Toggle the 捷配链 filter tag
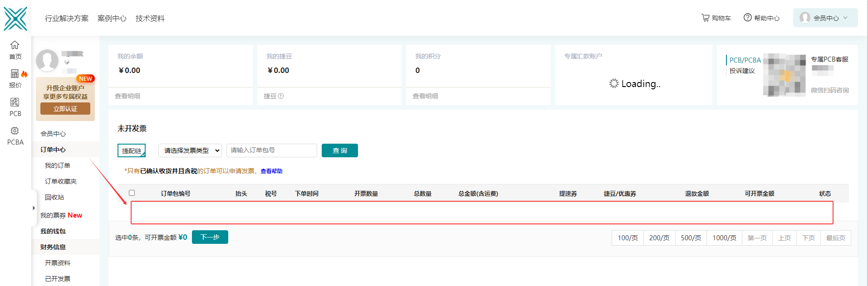868x286 pixels. pyautogui.click(x=132, y=150)
